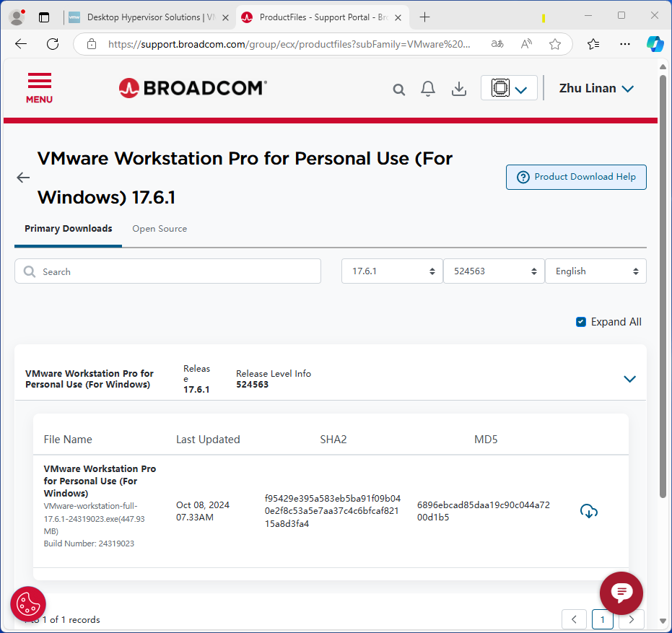Collapse the VMware Workstation Pro release section
The height and width of the screenshot is (633, 672).
[629, 379]
